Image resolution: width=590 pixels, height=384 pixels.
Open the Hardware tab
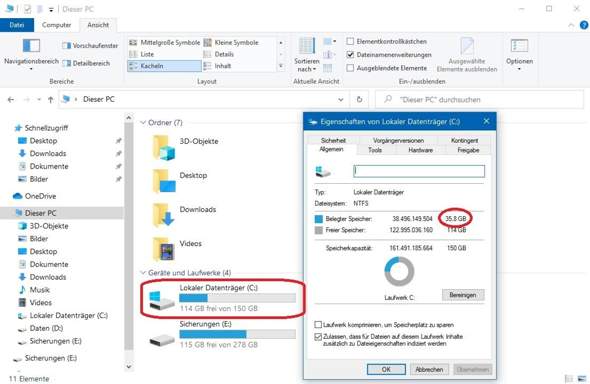420,150
